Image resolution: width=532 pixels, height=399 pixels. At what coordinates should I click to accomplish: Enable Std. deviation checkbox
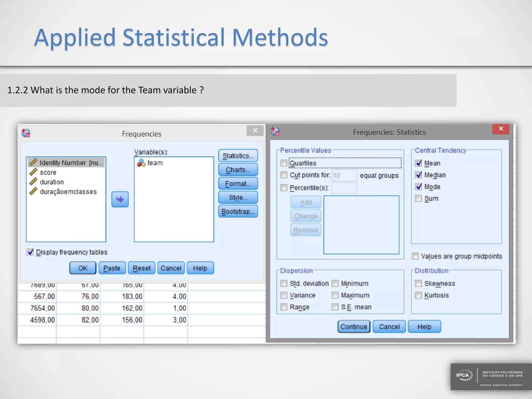tap(284, 283)
